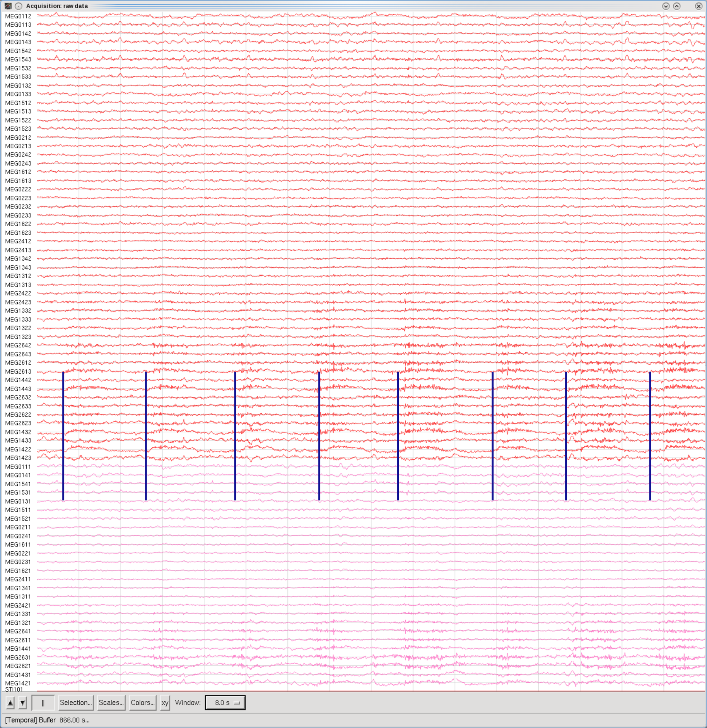This screenshot has height=728, width=707.
Task: Select the MEG0112 channel label
Action: tap(18, 16)
